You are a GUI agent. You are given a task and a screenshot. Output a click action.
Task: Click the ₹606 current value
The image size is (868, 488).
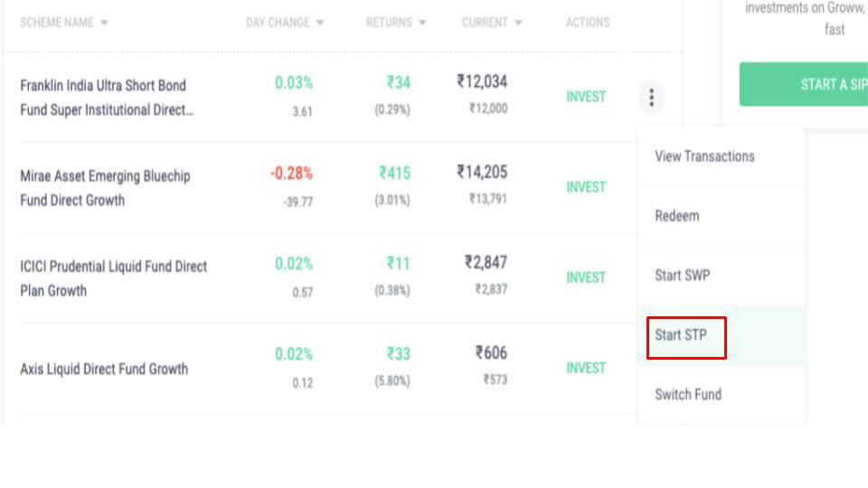click(x=491, y=353)
